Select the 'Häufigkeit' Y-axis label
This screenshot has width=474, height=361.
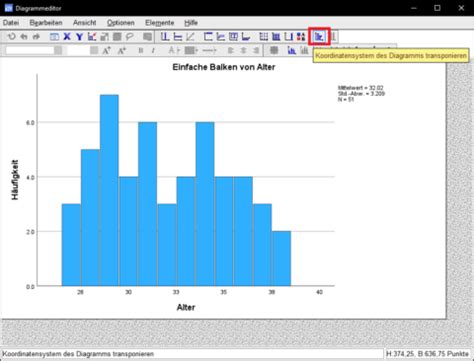(x=15, y=180)
